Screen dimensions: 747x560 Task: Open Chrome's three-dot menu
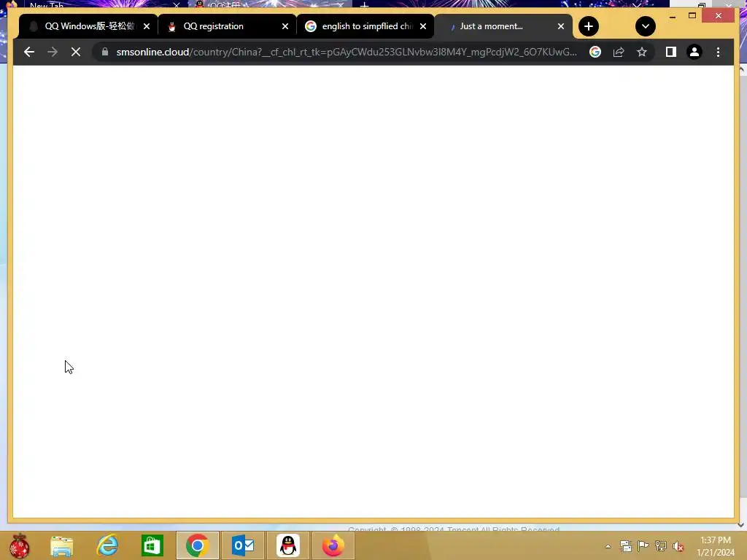(x=718, y=52)
